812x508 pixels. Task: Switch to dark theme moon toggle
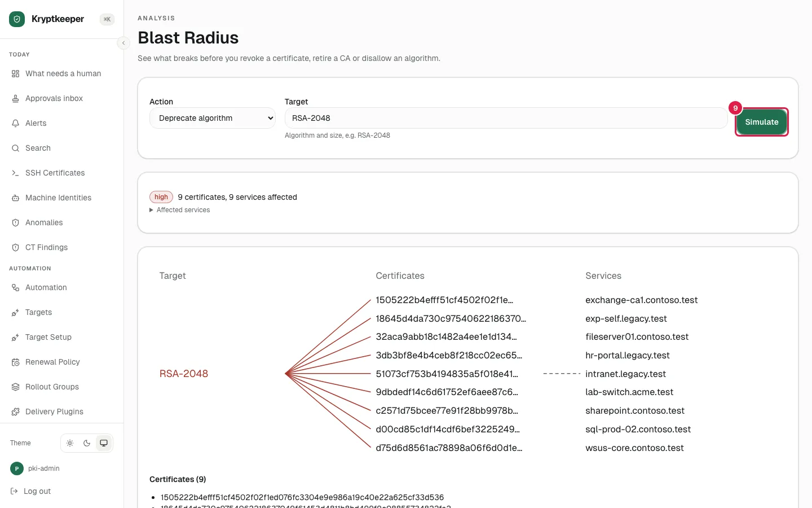pyautogui.click(x=87, y=443)
